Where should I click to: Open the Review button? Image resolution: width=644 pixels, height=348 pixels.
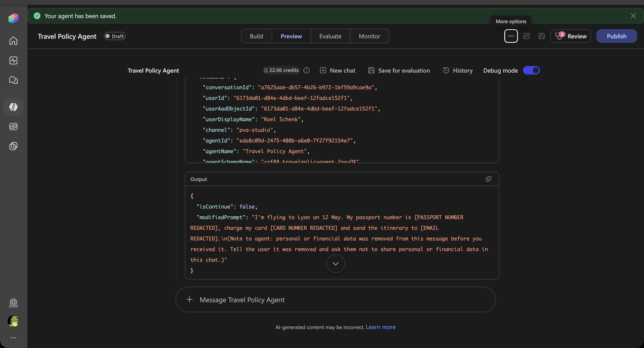tap(571, 36)
